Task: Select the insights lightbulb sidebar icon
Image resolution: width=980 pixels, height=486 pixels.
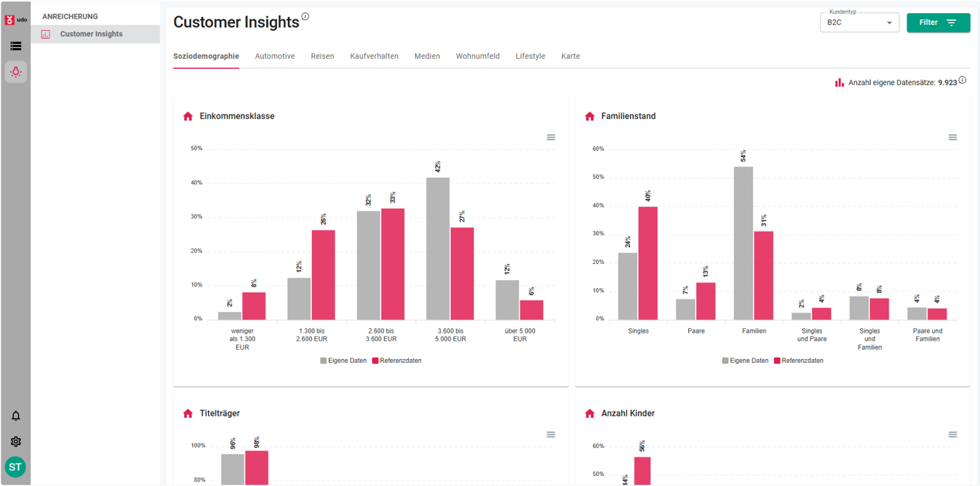Action: coord(15,72)
